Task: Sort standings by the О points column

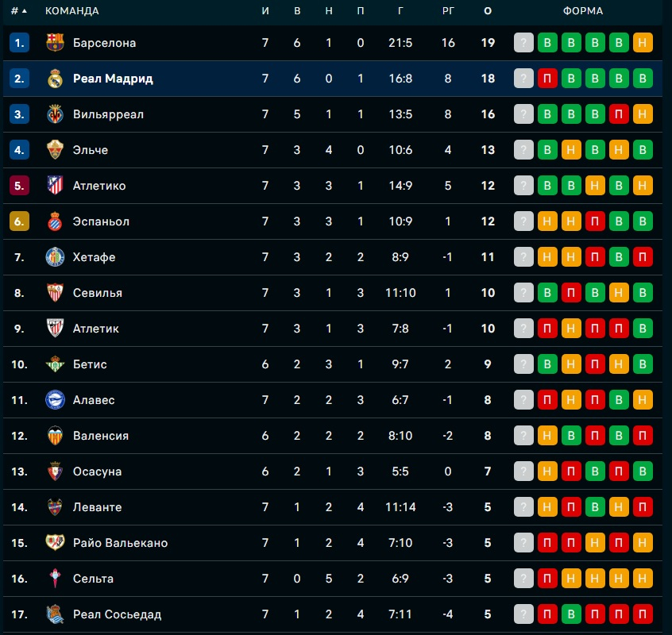Action: [x=488, y=10]
